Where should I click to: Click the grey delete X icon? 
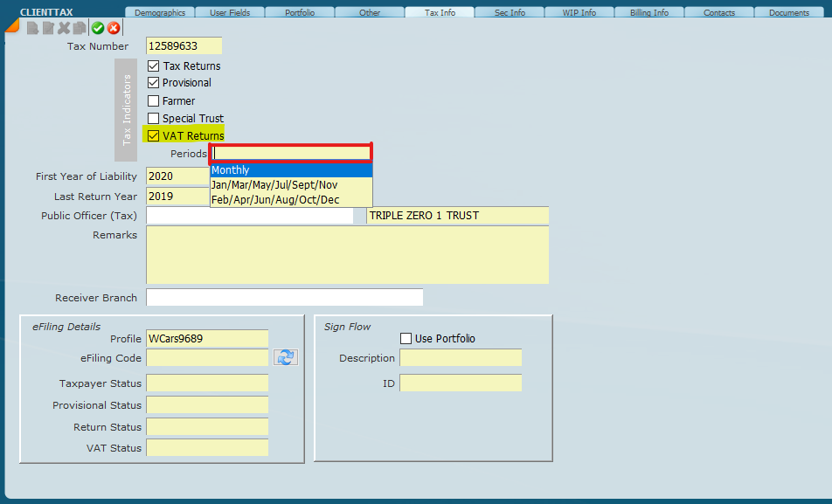coord(64,28)
